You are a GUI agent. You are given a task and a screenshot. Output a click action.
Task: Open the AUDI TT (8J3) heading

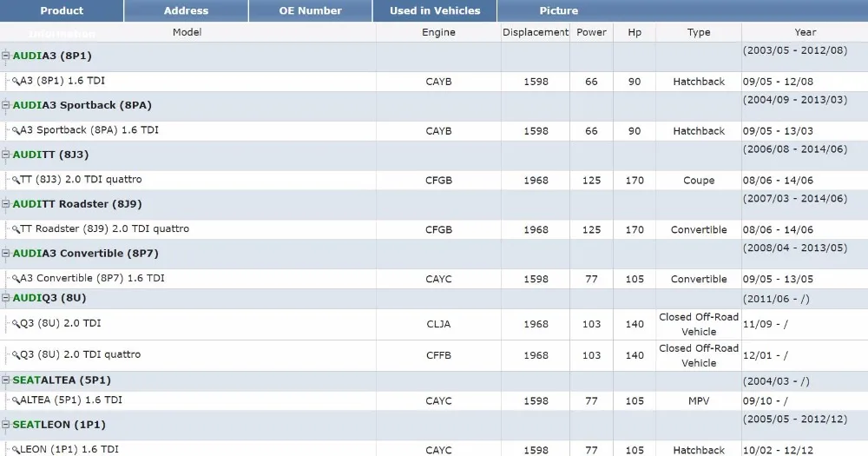click(50, 154)
